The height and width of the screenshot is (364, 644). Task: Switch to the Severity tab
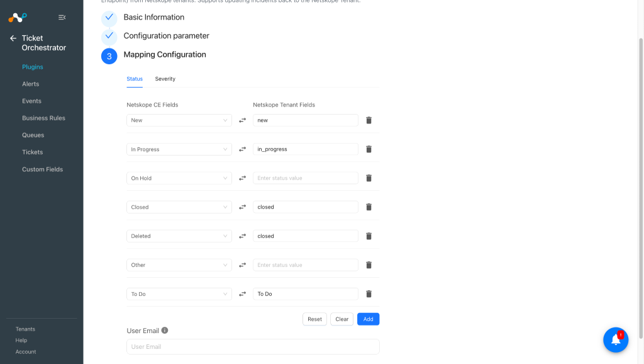[x=165, y=79]
